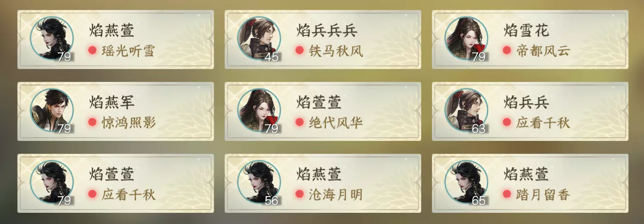This screenshot has width=644, height=224.
Task: Click the level 63 badge
Action: click(x=479, y=128)
